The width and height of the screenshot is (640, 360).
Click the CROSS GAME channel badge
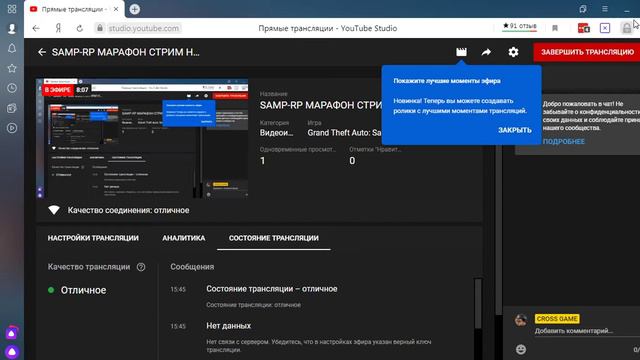point(557,319)
